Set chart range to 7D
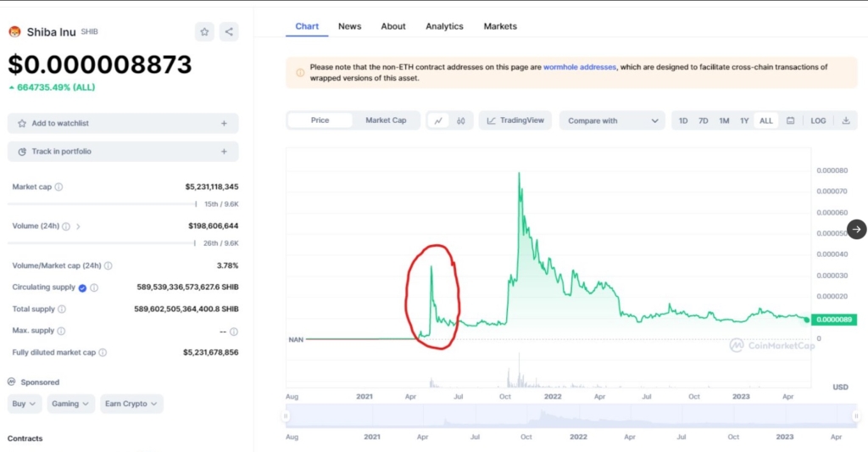The height and width of the screenshot is (452, 868). (x=703, y=120)
